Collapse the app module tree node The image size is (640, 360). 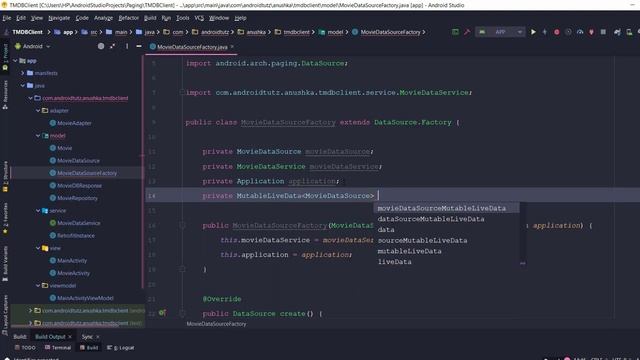16,60
